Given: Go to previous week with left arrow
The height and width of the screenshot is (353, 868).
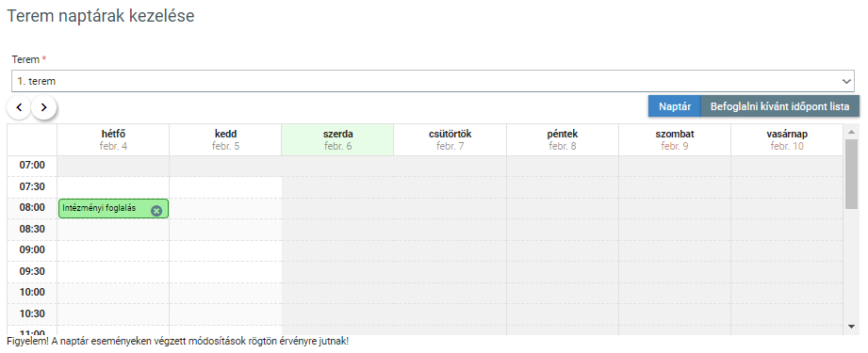Looking at the screenshot, I should tap(20, 107).
